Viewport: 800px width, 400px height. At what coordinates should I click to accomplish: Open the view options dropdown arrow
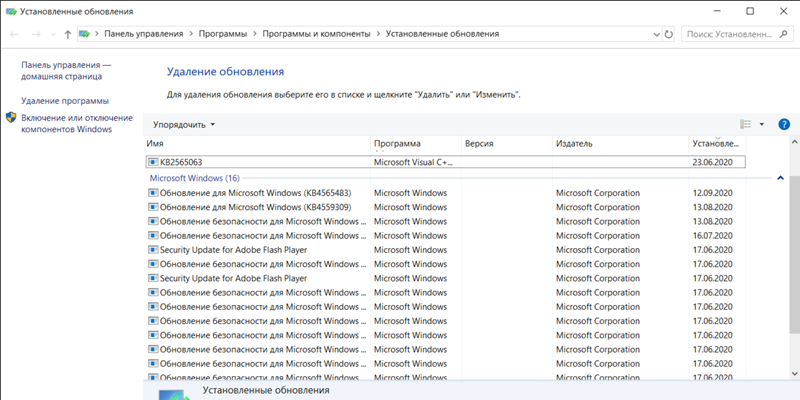tap(762, 124)
